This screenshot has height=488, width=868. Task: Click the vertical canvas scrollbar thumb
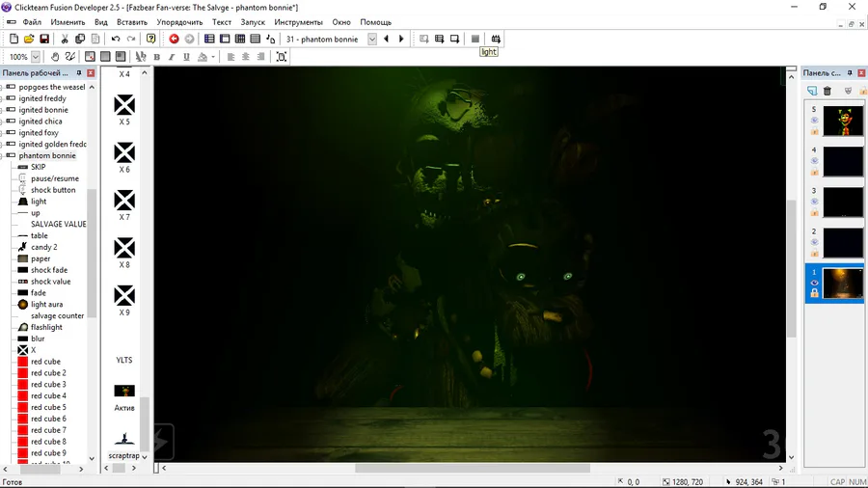[x=791, y=268]
